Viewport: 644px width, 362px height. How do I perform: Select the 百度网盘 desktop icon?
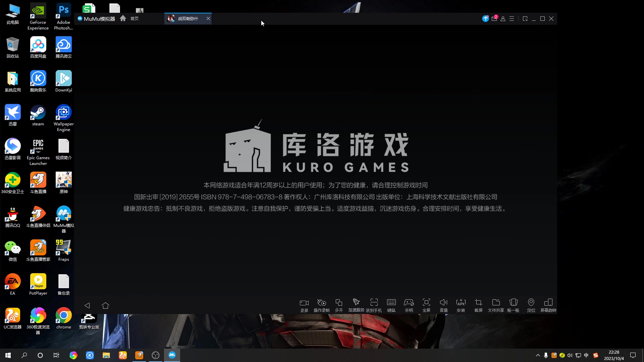point(38,48)
